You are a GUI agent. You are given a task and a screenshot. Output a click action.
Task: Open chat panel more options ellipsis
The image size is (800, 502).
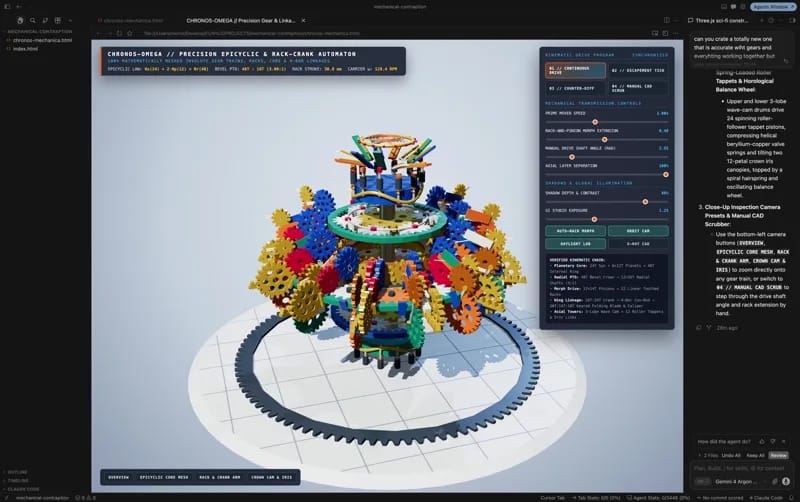782,20
